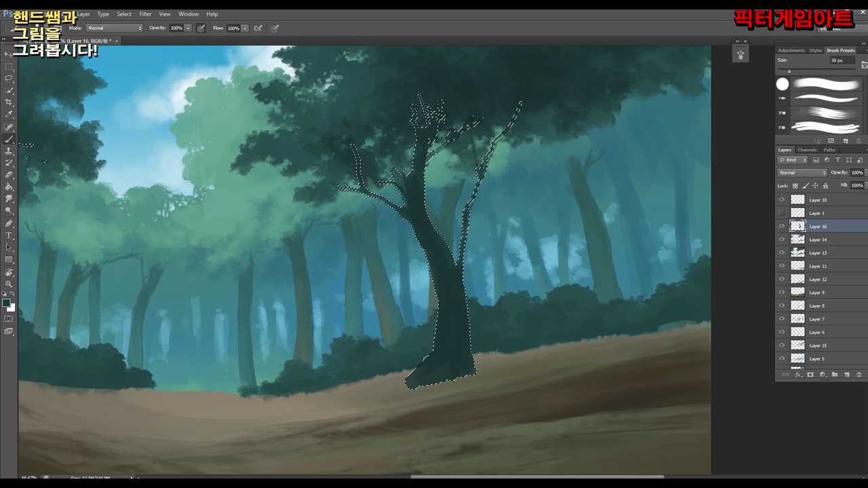The image size is (868, 488).
Task: Create a new layer
Action: point(847,374)
